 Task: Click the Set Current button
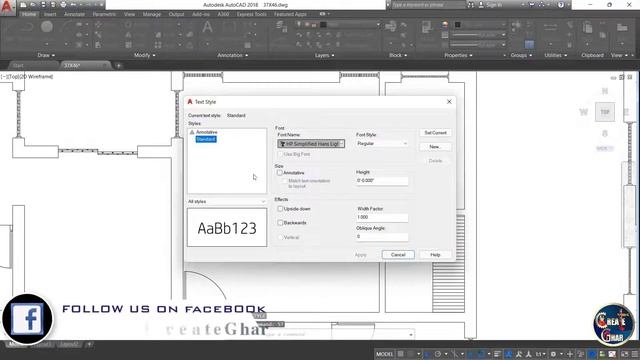435,133
